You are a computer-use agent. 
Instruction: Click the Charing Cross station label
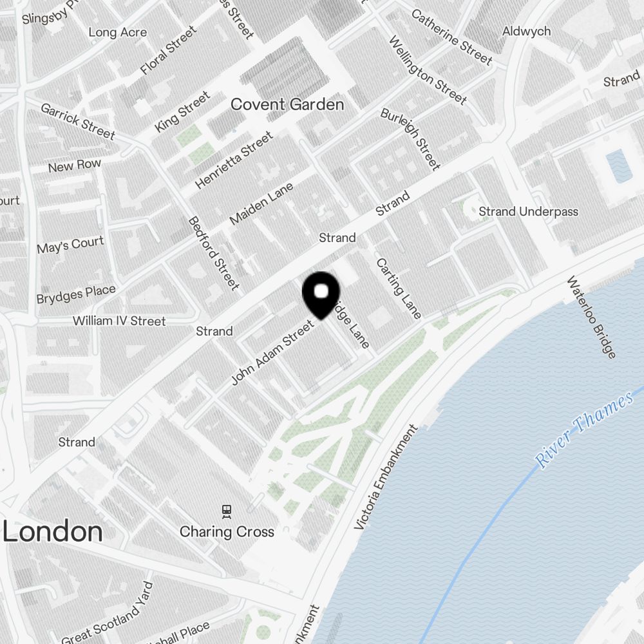[227, 531]
